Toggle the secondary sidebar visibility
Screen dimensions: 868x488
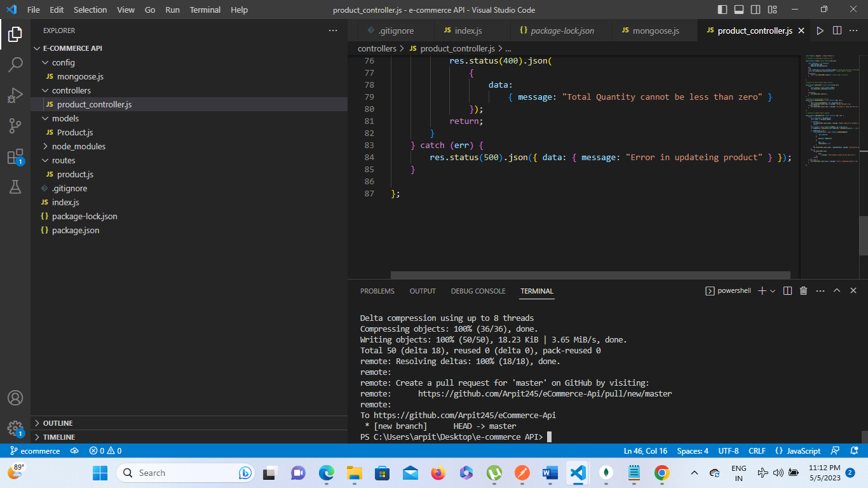click(x=756, y=10)
